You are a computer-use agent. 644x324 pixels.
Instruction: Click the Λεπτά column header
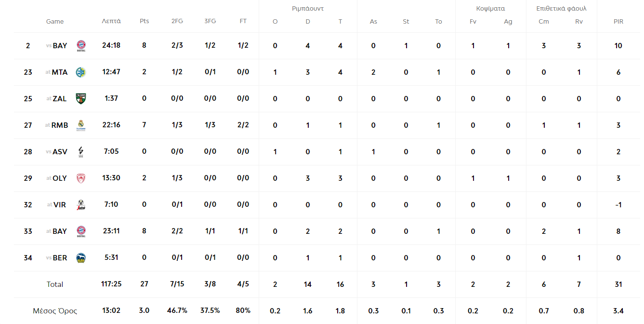click(111, 21)
